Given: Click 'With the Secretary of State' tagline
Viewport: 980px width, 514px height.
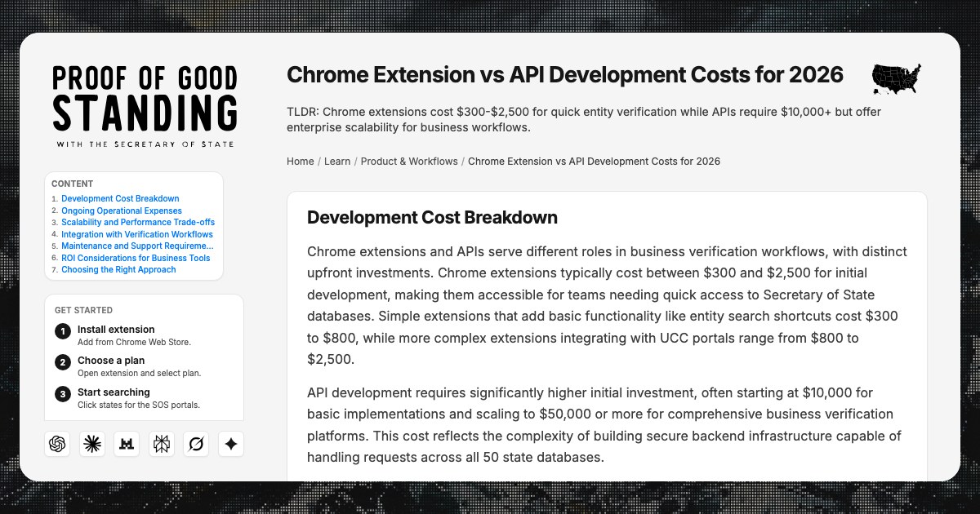Looking at the screenshot, I should point(145,144).
